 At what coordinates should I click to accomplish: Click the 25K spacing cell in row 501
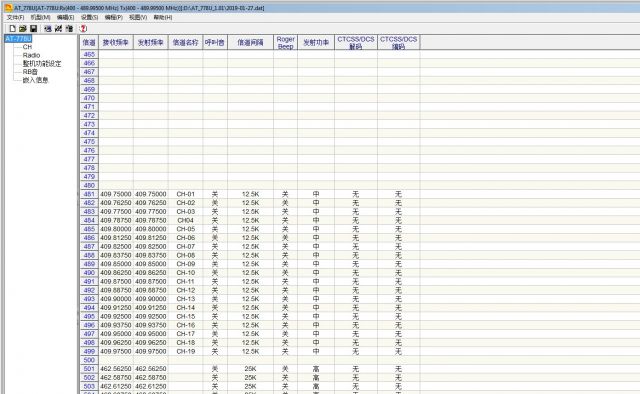click(x=250, y=369)
